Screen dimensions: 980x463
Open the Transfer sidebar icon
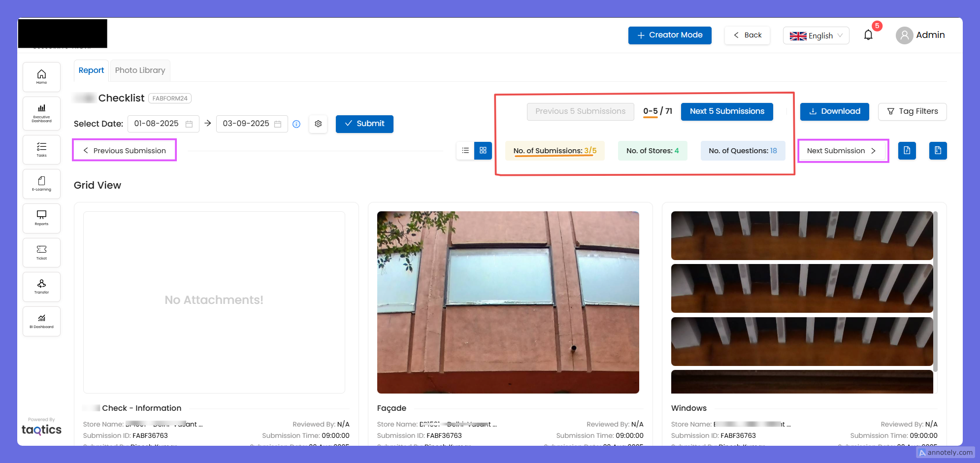point(41,287)
